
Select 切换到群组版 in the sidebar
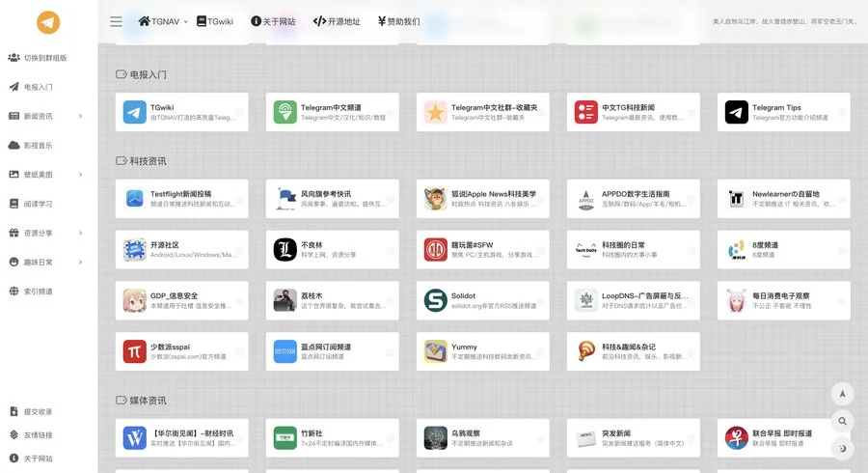(x=38, y=58)
